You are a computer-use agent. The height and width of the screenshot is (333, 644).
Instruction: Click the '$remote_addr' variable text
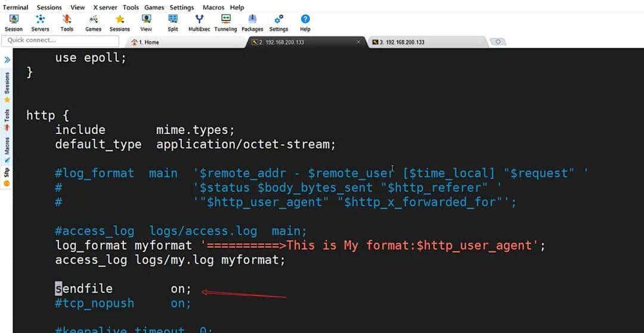pos(242,173)
